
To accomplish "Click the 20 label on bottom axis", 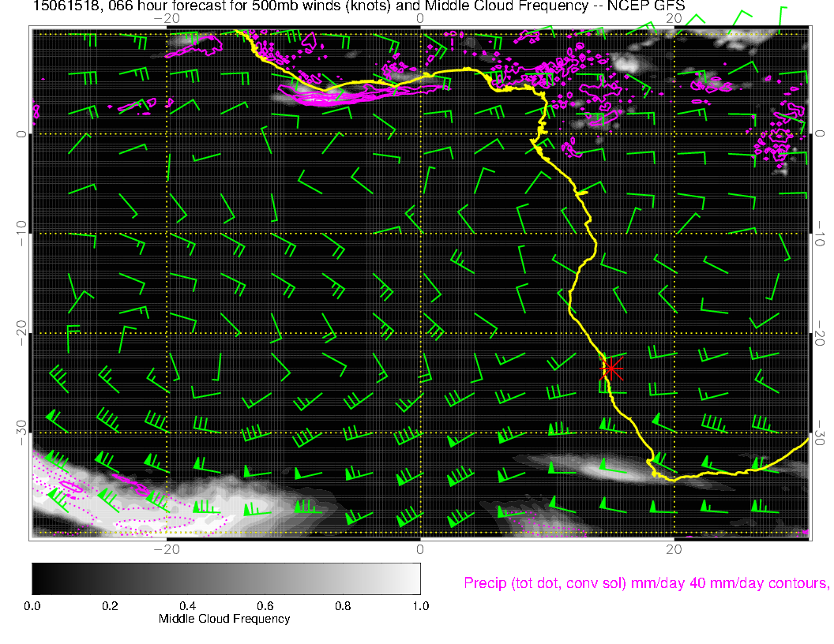I will point(673,548).
